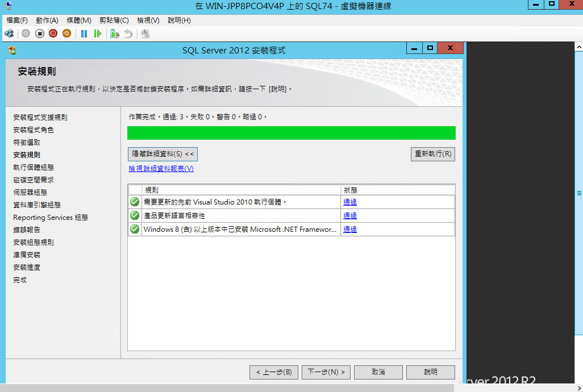The image size is (583, 392).
Task: Click the green rule-check progress bar
Action: 291,133
